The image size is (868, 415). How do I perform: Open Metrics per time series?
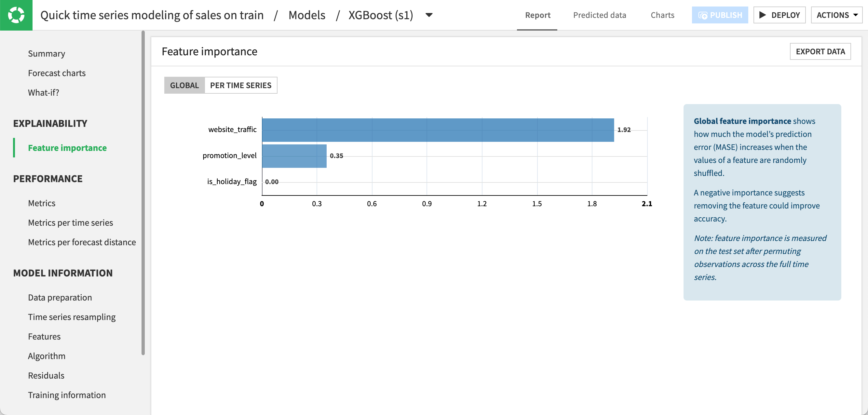pos(70,222)
